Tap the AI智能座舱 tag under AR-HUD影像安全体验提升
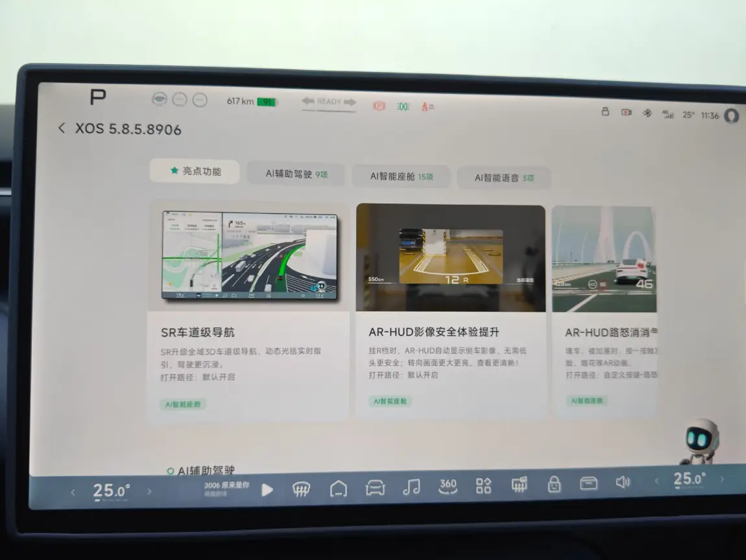 [x=391, y=401]
